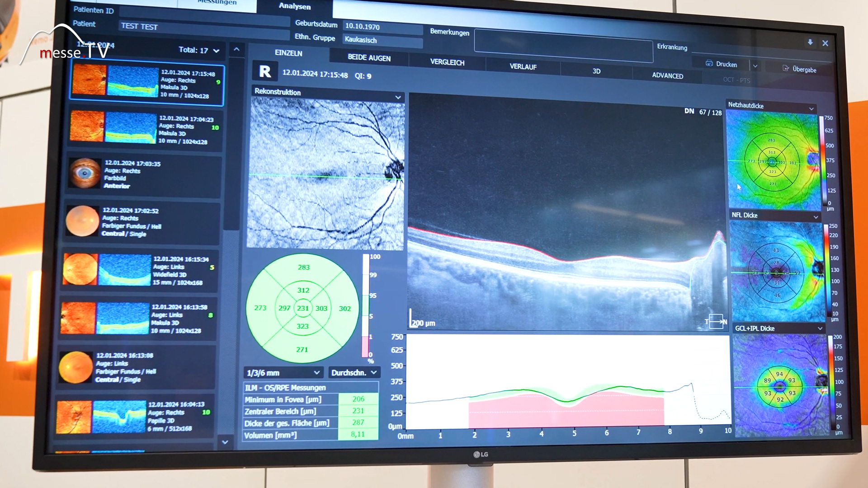
Task: Open the Total: 17 dropdown
Action: click(x=199, y=50)
